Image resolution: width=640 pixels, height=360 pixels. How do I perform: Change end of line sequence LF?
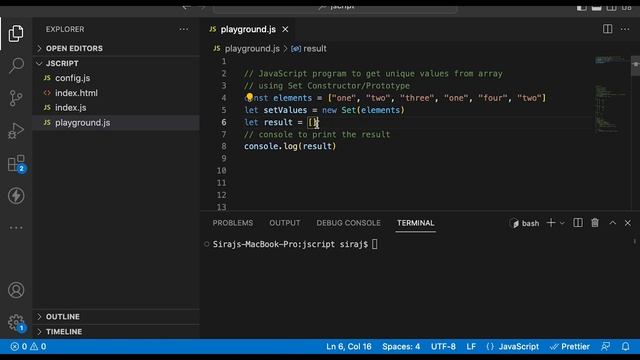[x=471, y=347]
